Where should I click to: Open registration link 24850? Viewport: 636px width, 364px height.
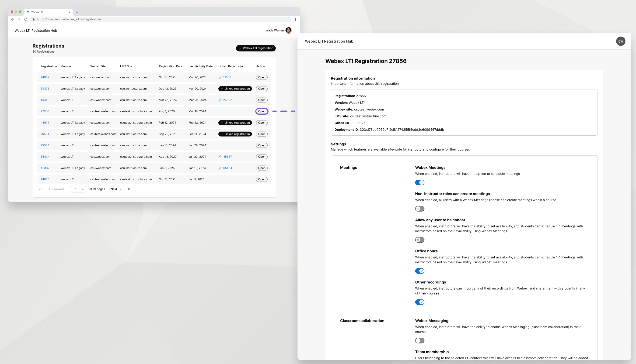45,179
